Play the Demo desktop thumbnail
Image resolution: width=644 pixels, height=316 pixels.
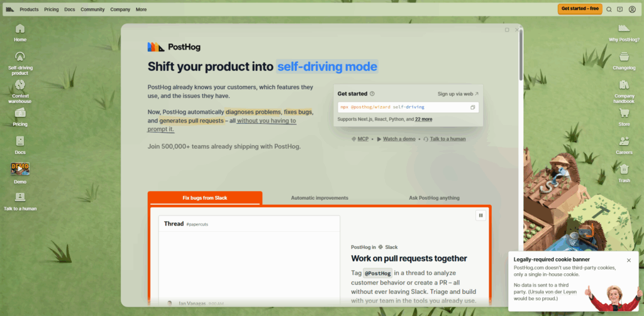pos(19,168)
